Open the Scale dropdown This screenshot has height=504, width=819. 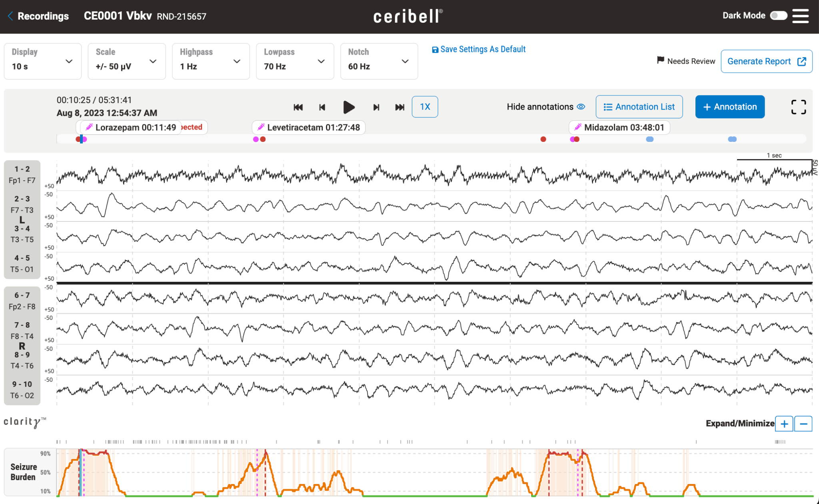126,61
